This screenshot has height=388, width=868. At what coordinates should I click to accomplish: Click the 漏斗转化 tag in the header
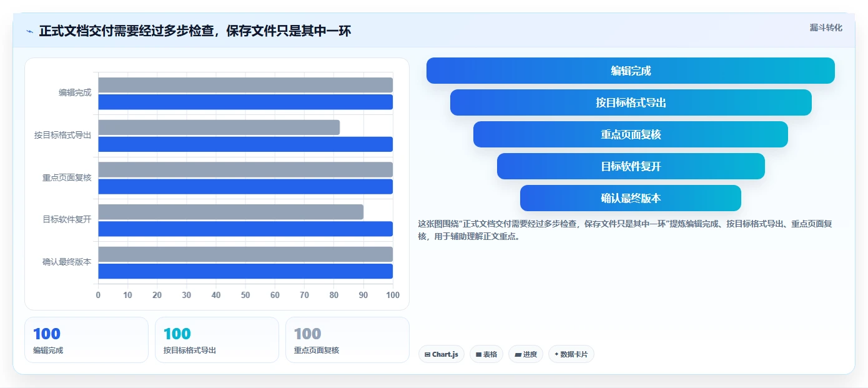click(826, 27)
